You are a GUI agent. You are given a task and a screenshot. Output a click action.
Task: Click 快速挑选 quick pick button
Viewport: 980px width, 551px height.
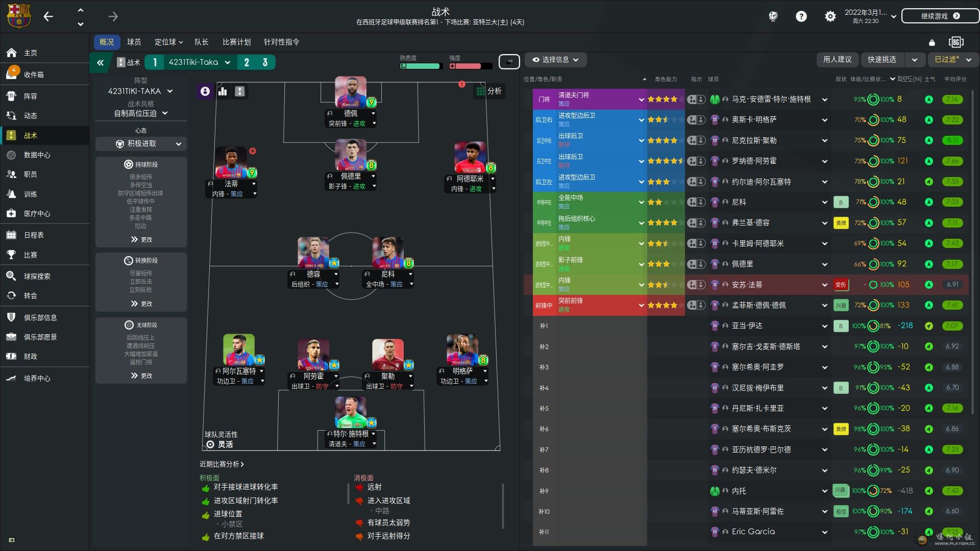[x=882, y=60]
